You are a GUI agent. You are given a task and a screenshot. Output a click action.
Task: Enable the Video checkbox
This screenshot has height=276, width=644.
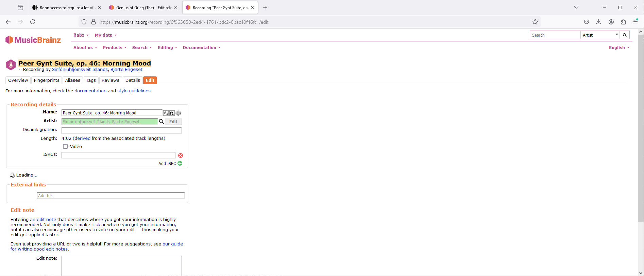pos(65,146)
